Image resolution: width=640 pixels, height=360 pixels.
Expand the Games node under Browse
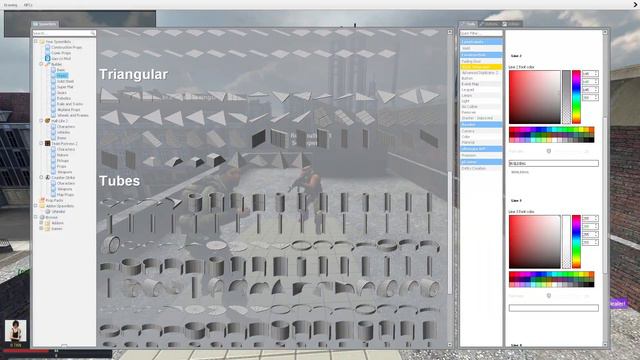[41, 228]
